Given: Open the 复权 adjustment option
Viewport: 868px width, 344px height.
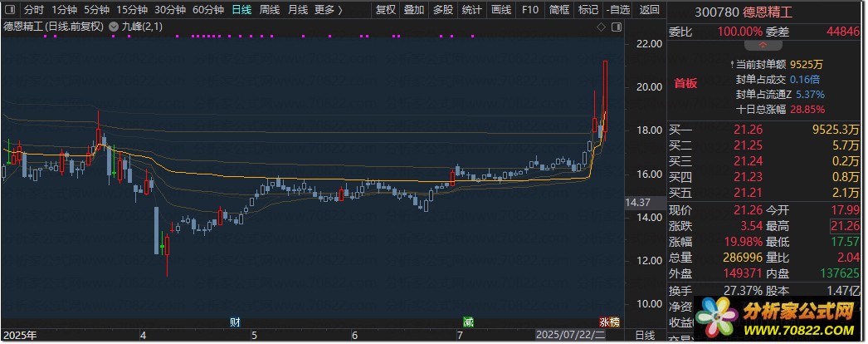Looking at the screenshot, I should 386,9.
